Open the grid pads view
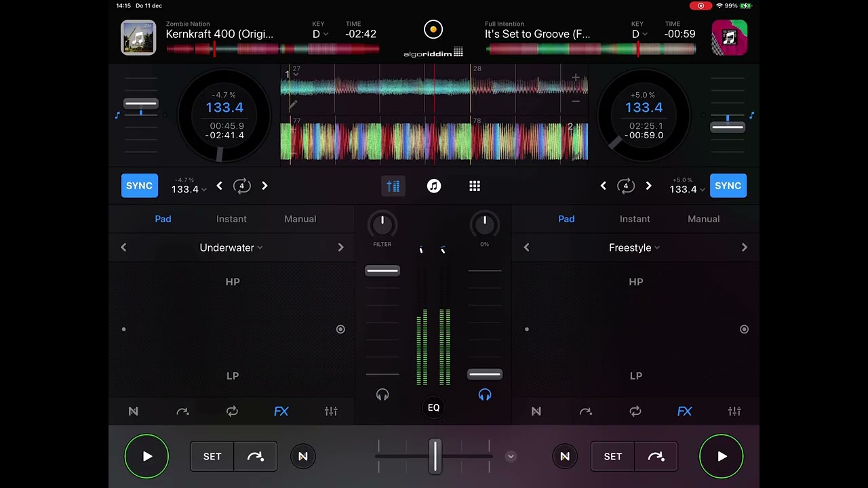 [x=475, y=186]
